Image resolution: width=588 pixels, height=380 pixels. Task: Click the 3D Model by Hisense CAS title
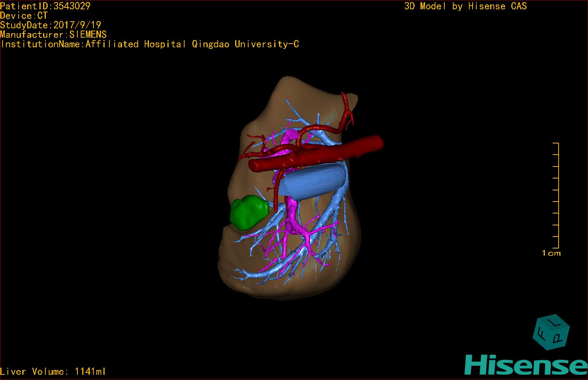(x=466, y=6)
